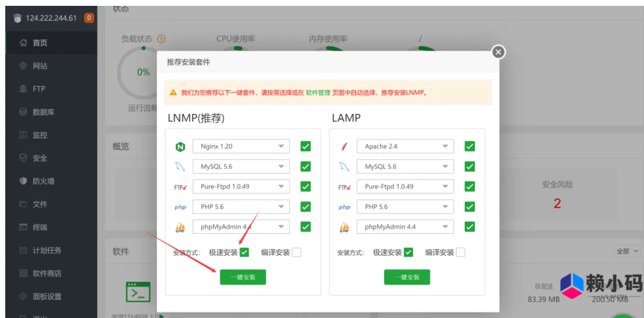Open the Nginx 1.20 version dropdown
This screenshot has width=644, height=318.
pyautogui.click(x=241, y=146)
